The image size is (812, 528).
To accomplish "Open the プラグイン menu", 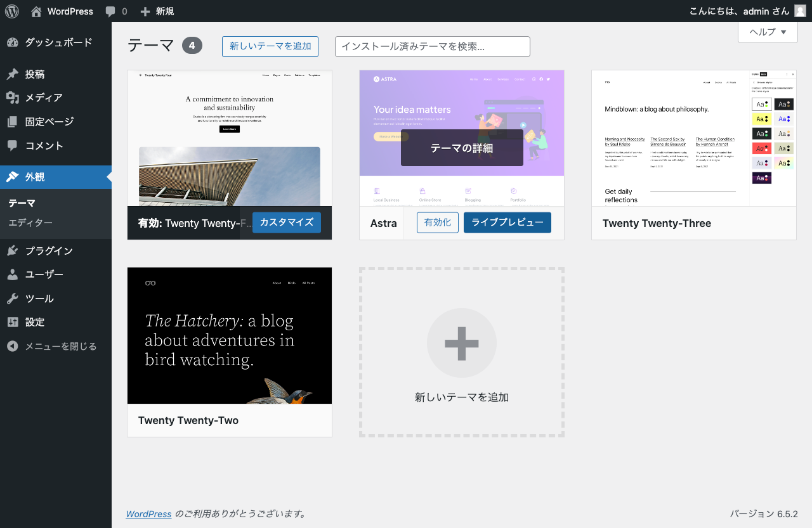I will click(56, 250).
